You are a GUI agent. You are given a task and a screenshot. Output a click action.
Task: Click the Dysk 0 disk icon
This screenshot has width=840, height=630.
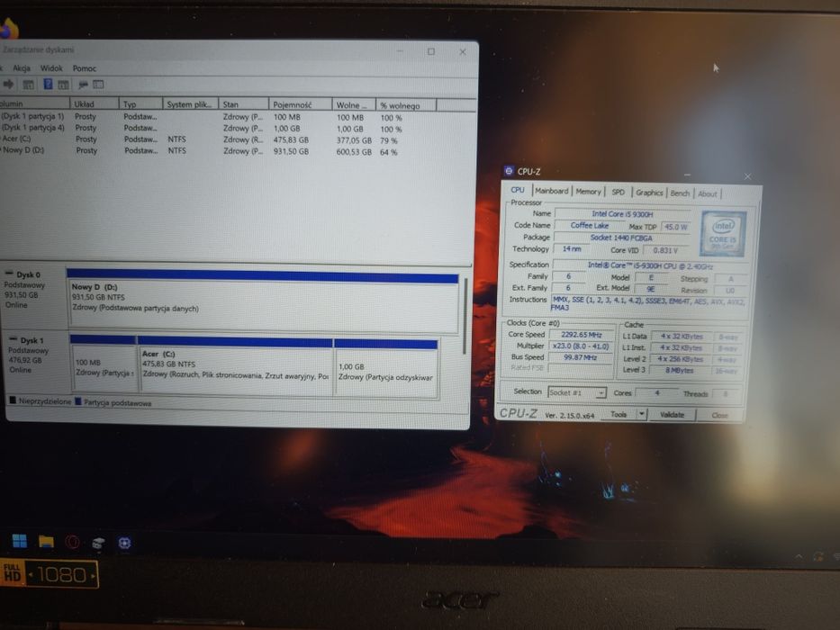click(9, 274)
